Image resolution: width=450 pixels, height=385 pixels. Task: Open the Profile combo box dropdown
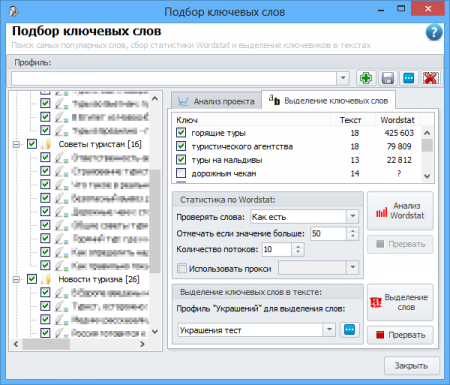point(343,78)
